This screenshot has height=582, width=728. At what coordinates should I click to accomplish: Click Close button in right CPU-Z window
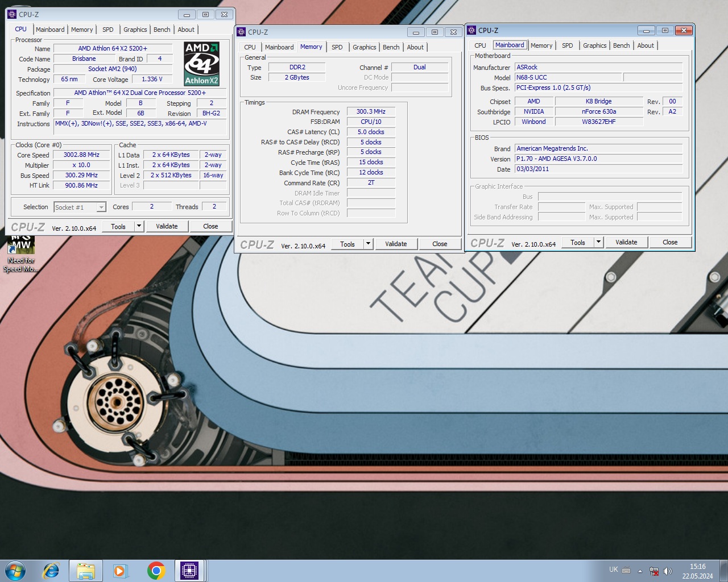pos(670,242)
